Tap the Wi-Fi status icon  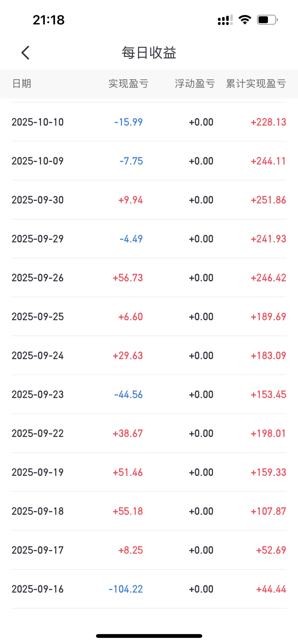tap(245, 20)
